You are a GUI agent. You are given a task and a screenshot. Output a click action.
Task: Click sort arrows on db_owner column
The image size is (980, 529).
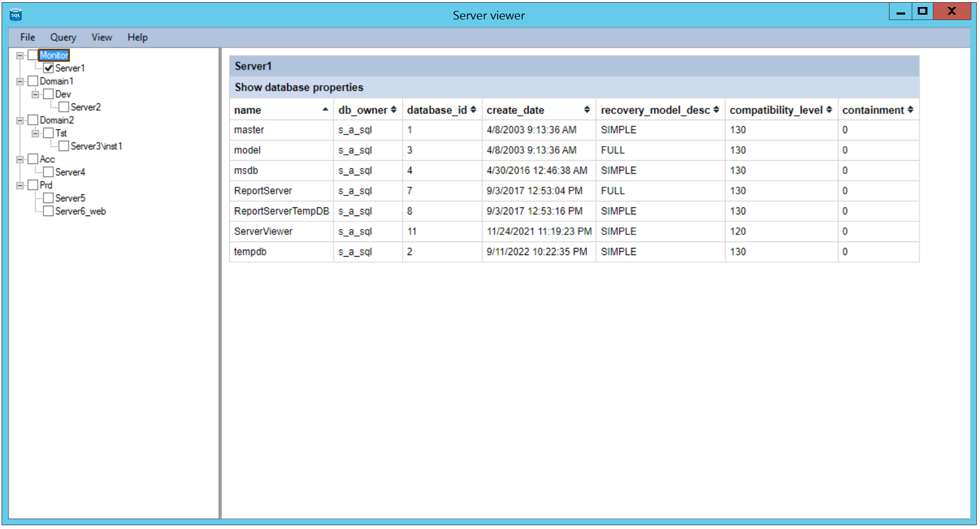tap(394, 110)
